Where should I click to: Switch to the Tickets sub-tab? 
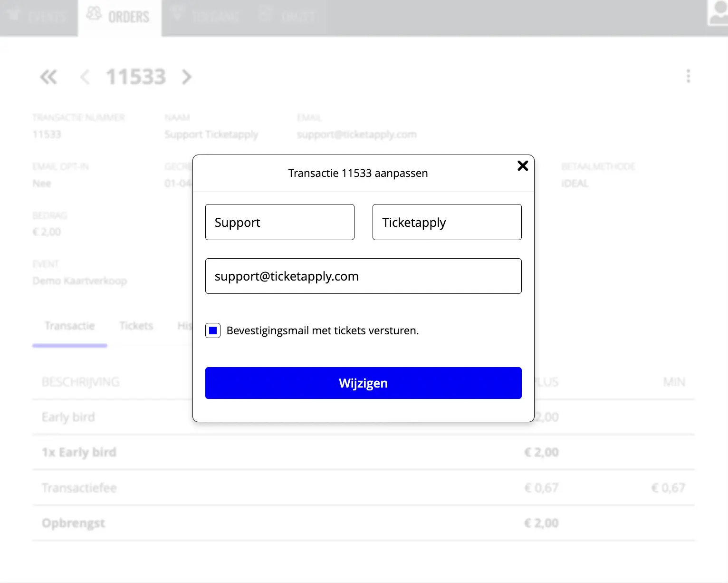click(x=136, y=326)
